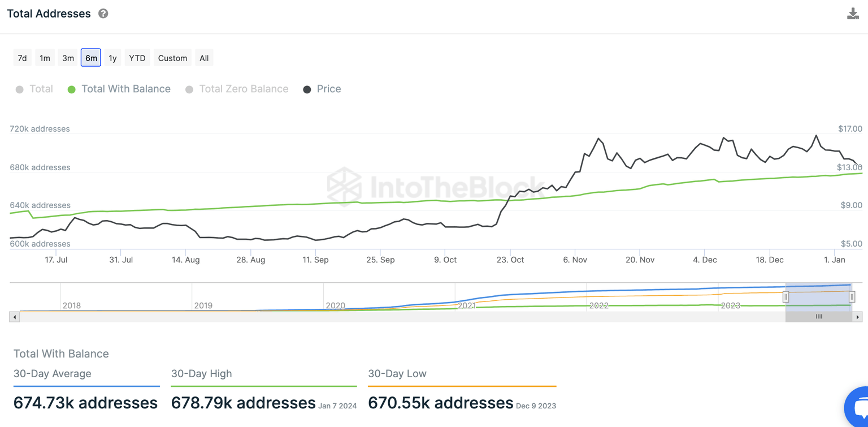868x427 pixels.
Task: Toggle the Total series legend
Action: [x=34, y=89]
